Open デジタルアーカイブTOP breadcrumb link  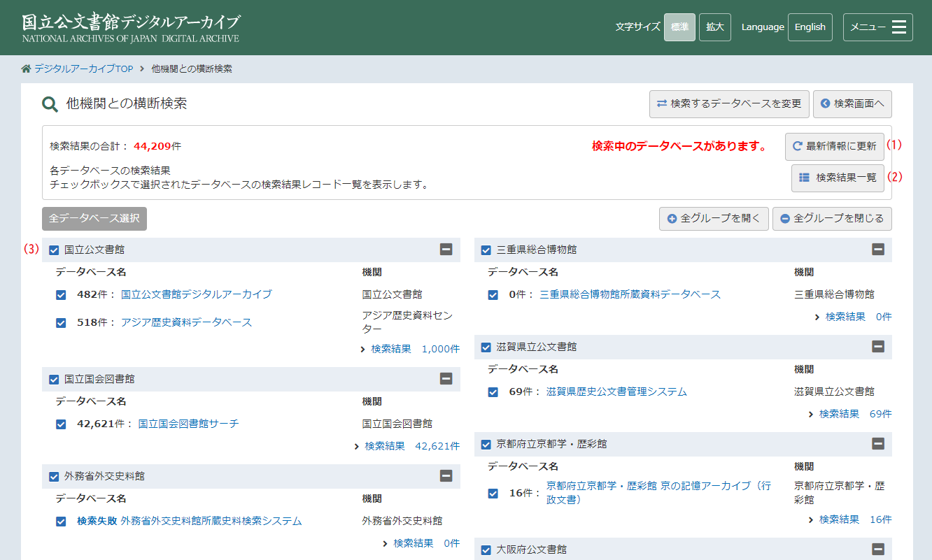point(83,69)
